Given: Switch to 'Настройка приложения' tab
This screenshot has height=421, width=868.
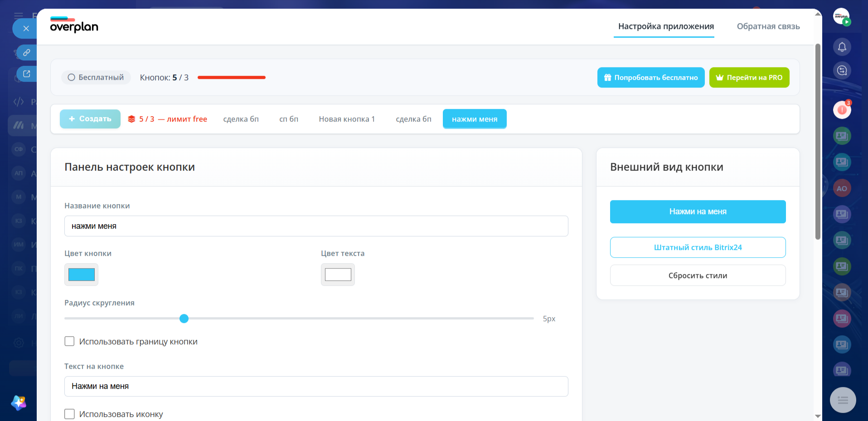Looking at the screenshot, I should pos(665,26).
